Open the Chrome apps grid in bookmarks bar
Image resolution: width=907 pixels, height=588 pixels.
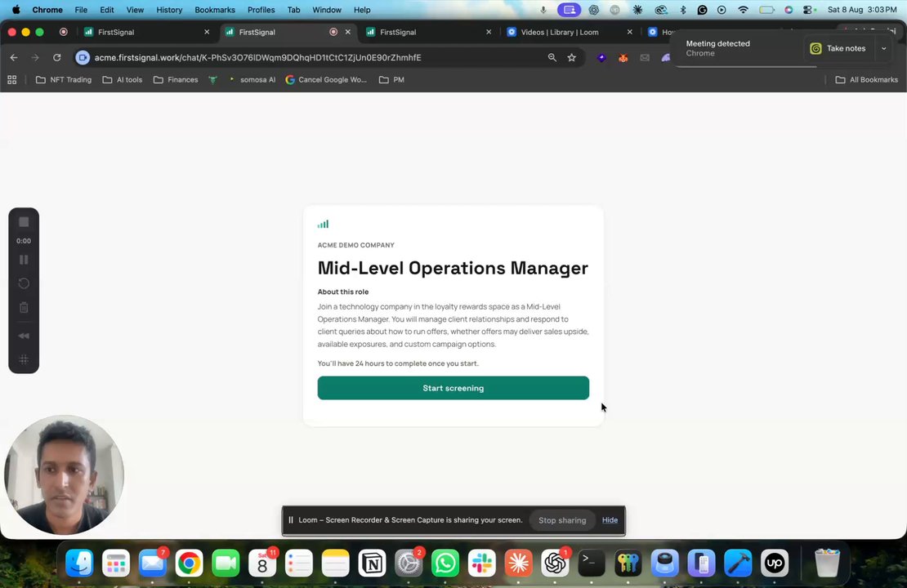pos(11,80)
